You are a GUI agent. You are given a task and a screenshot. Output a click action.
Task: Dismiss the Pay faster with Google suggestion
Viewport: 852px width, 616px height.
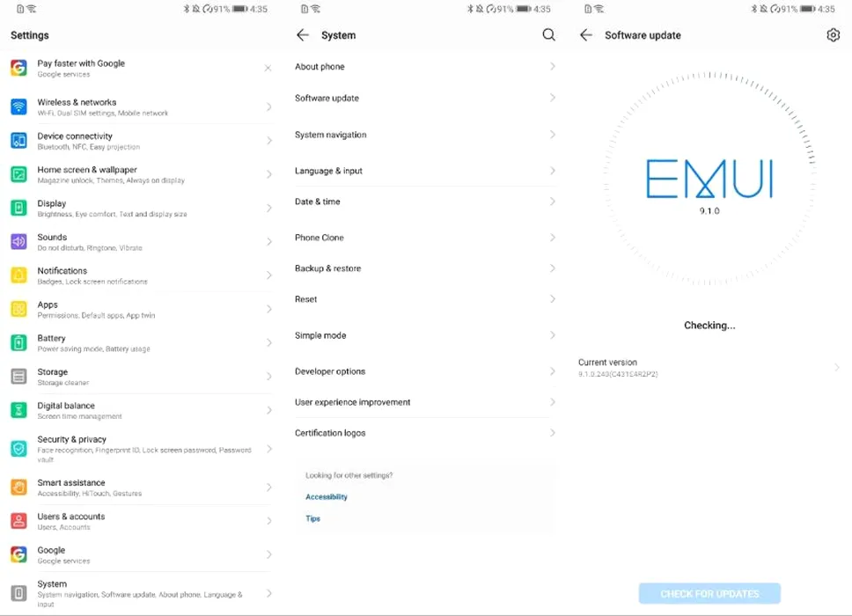tap(268, 68)
